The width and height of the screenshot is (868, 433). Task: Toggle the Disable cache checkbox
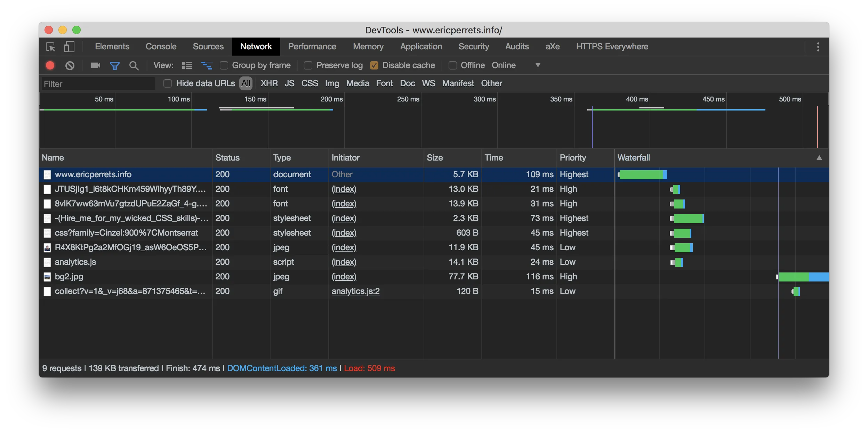375,66
